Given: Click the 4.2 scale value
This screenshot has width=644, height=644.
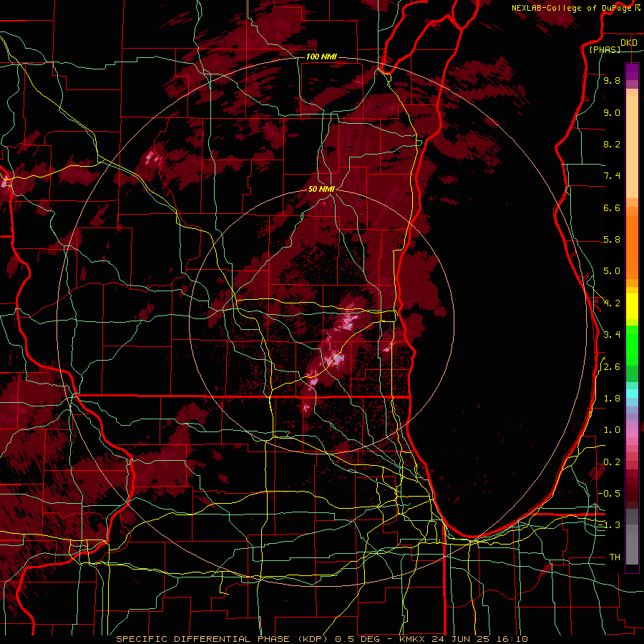Looking at the screenshot, I should point(612,303).
